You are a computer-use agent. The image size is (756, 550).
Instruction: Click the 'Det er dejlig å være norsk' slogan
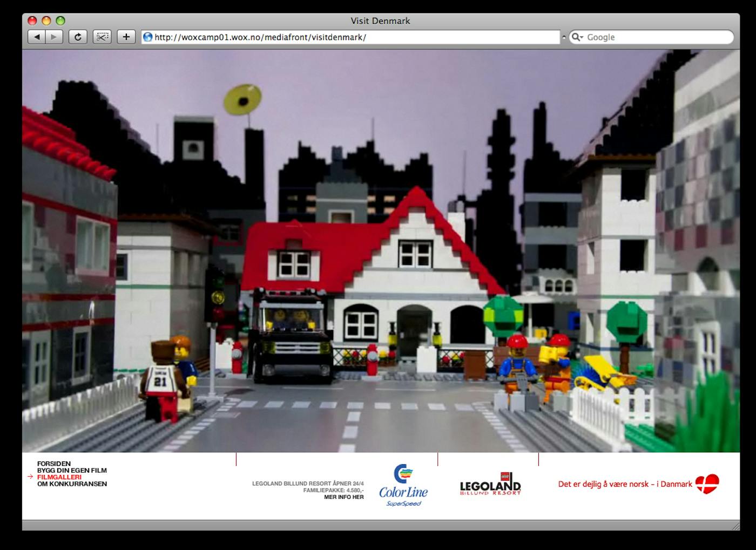tap(625, 484)
